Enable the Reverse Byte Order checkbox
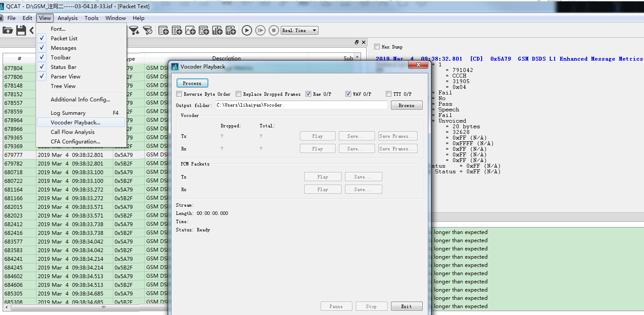Viewport: 644px width, 315px height. (x=179, y=94)
